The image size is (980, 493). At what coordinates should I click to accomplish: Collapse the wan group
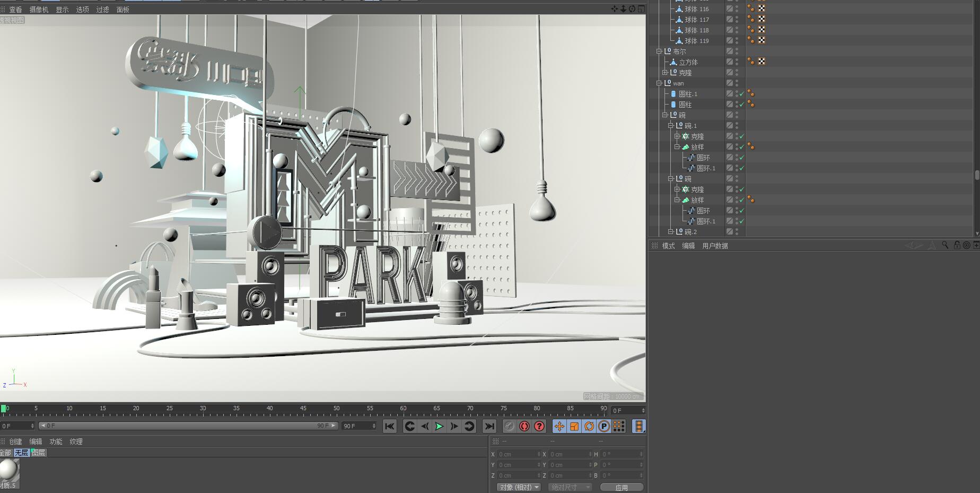pos(659,83)
